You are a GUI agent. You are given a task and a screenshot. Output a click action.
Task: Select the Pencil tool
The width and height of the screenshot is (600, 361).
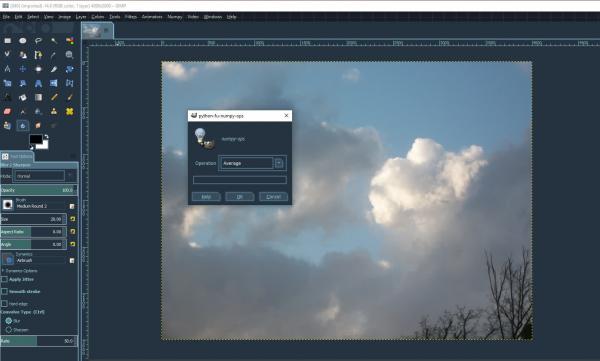pyautogui.click(x=54, y=97)
